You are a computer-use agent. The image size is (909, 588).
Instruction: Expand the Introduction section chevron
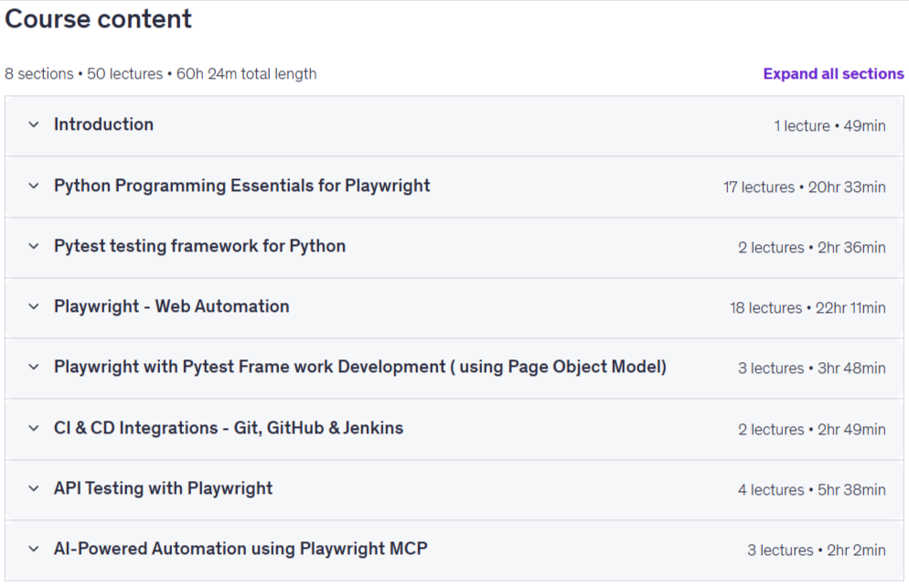[34, 124]
